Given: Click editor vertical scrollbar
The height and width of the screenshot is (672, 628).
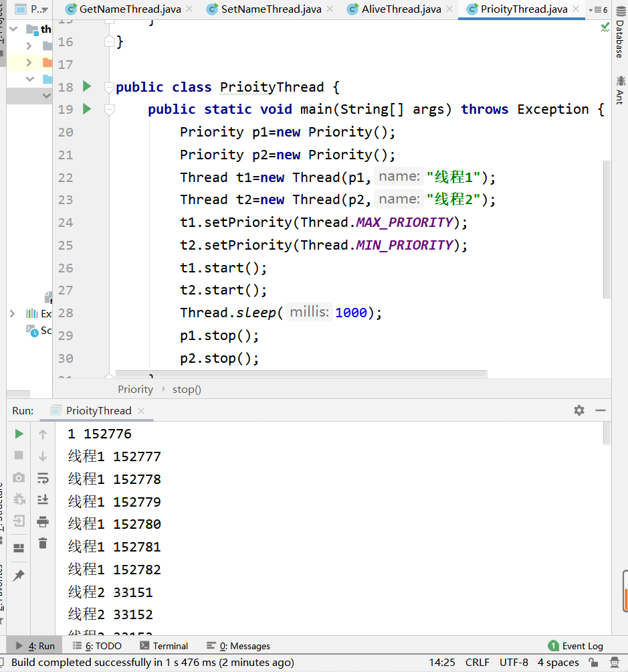Looking at the screenshot, I should point(607,230).
